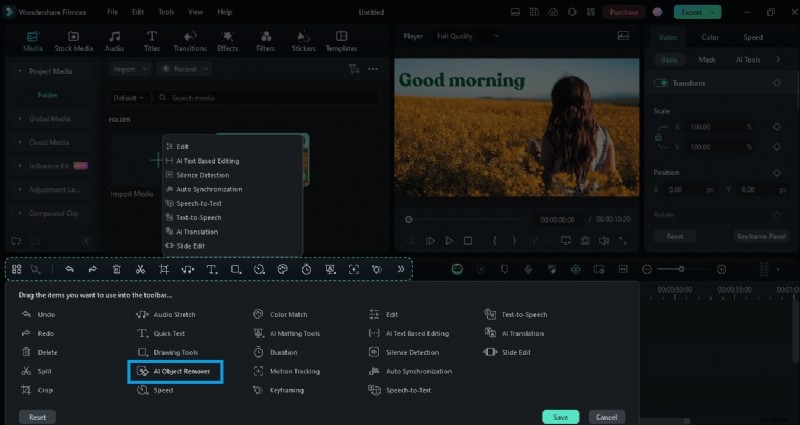The width and height of the screenshot is (800, 425).
Task: Click the Save button
Action: [560, 417]
